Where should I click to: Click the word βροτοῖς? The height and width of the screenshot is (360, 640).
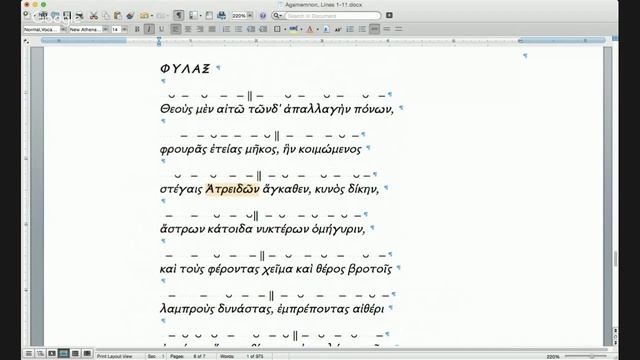click(370, 269)
